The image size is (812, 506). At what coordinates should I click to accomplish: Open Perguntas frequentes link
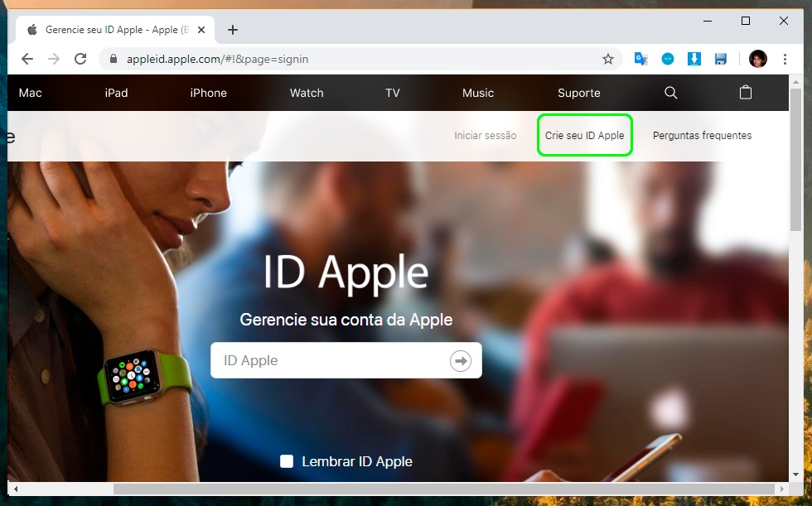pyautogui.click(x=703, y=136)
